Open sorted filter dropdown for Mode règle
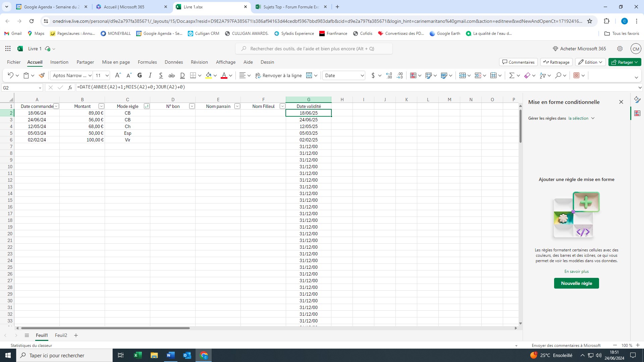Screen dimensions: 644x362 pyautogui.click(x=147, y=106)
